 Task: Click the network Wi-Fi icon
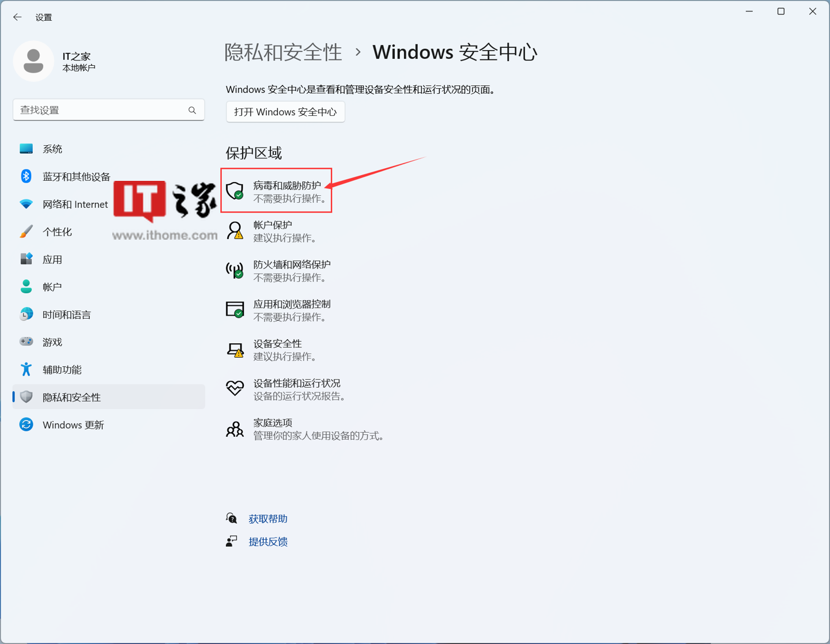point(26,204)
